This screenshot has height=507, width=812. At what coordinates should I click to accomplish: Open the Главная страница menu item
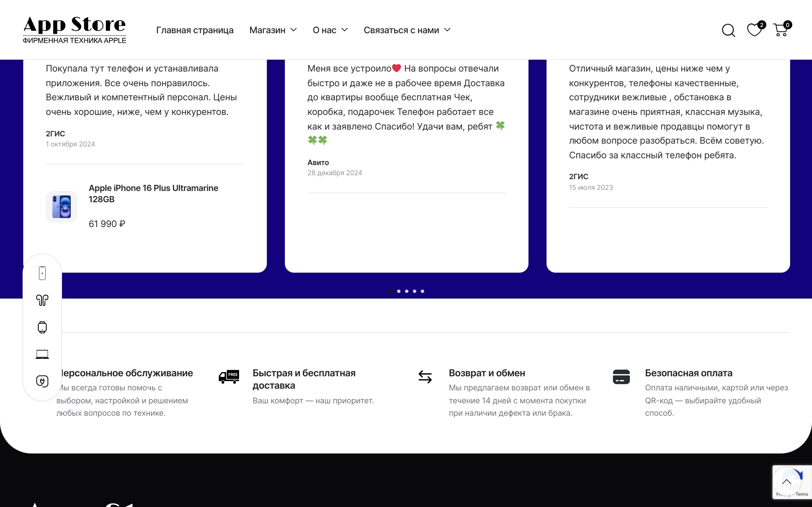[195, 30]
